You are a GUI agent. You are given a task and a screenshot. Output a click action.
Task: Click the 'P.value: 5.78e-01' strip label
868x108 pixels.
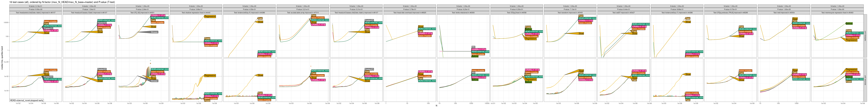click(410, 9)
